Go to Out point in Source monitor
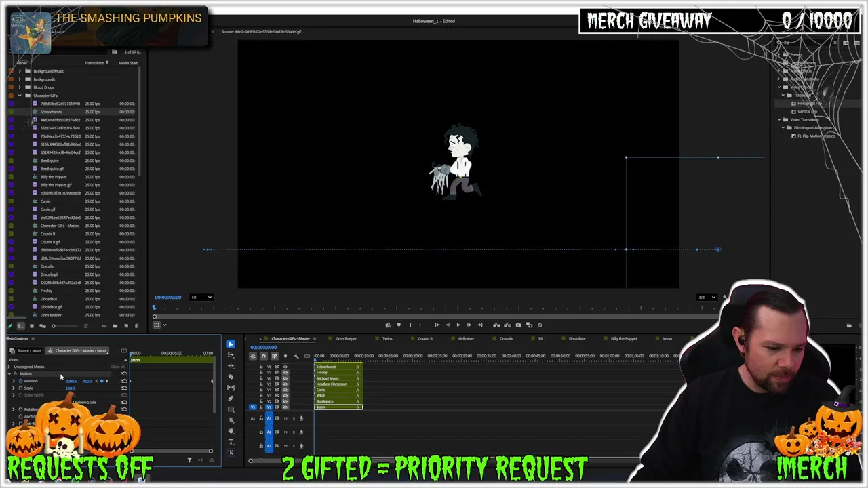 coord(480,325)
